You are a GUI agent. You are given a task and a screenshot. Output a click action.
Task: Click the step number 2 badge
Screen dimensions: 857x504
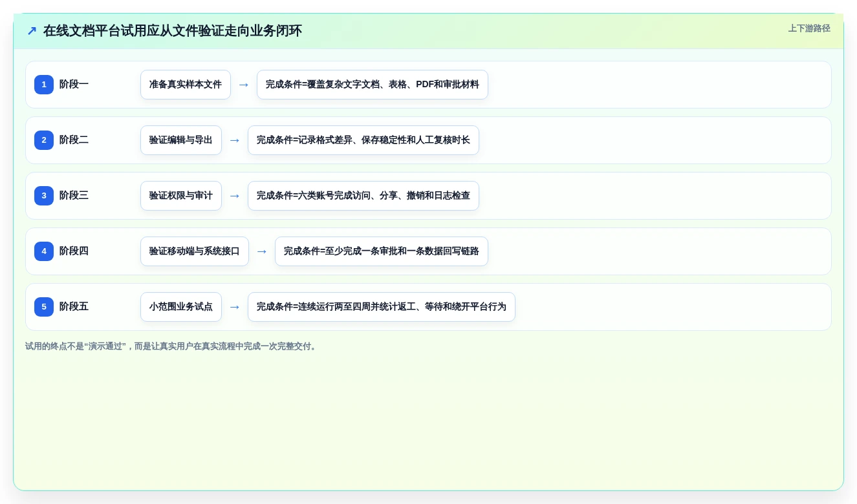[x=44, y=140]
